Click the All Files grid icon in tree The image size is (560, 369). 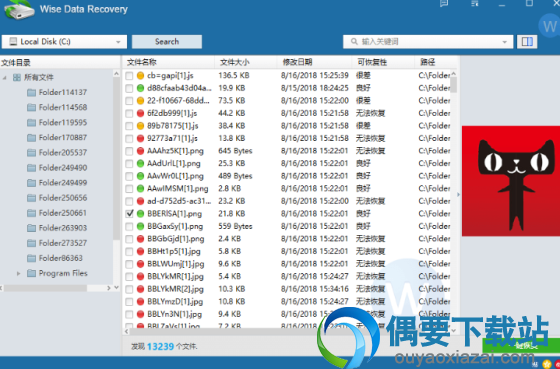(16, 78)
